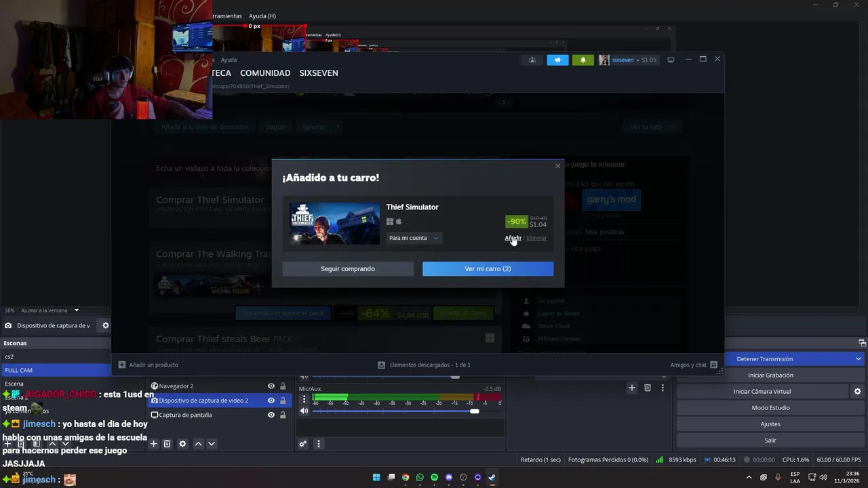Toggle visibility eye for 'Navegador 2'
The image size is (868, 488).
click(x=271, y=386)
